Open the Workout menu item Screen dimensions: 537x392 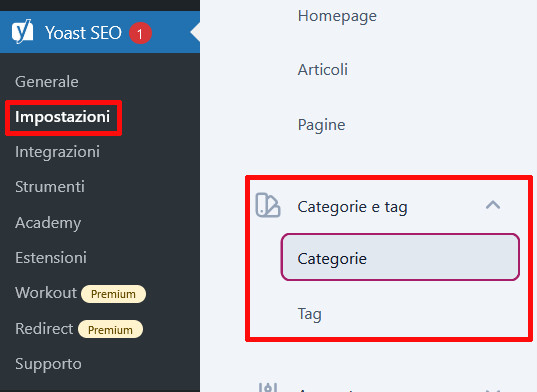46,293
